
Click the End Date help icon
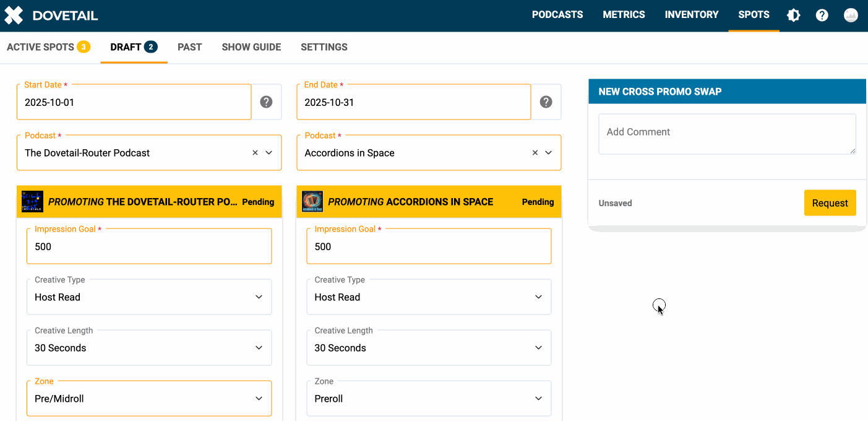(546, 102)
